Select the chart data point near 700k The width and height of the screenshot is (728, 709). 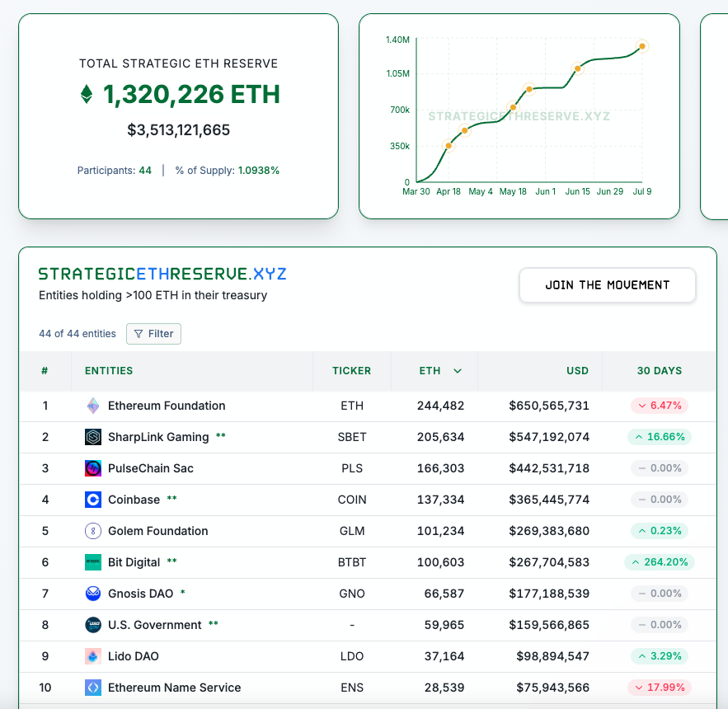513,107
